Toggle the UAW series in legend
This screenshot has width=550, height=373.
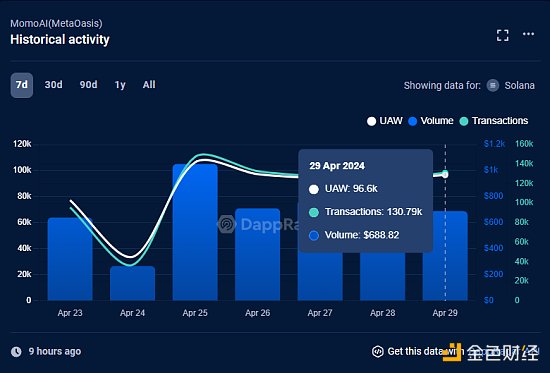[x=385, y=121]
